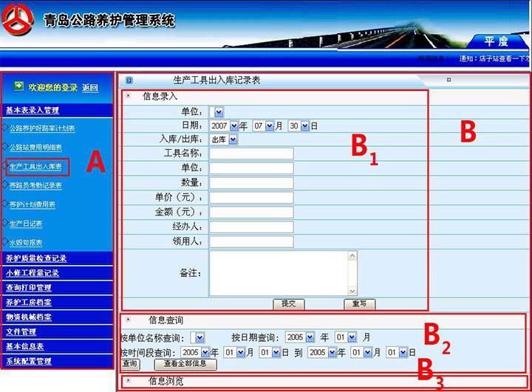
Task: Open the 养护工房档案 menu
Action: (x=29, y=303)
